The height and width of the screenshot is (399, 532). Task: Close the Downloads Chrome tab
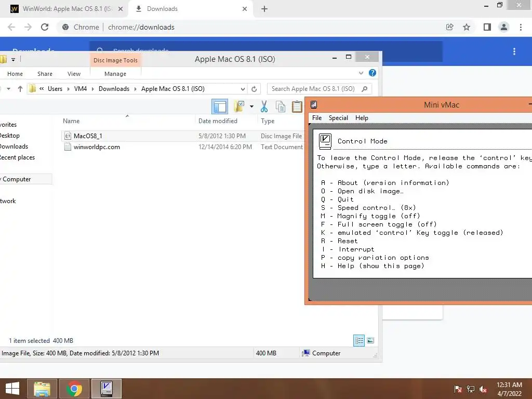tap(245, 9)
